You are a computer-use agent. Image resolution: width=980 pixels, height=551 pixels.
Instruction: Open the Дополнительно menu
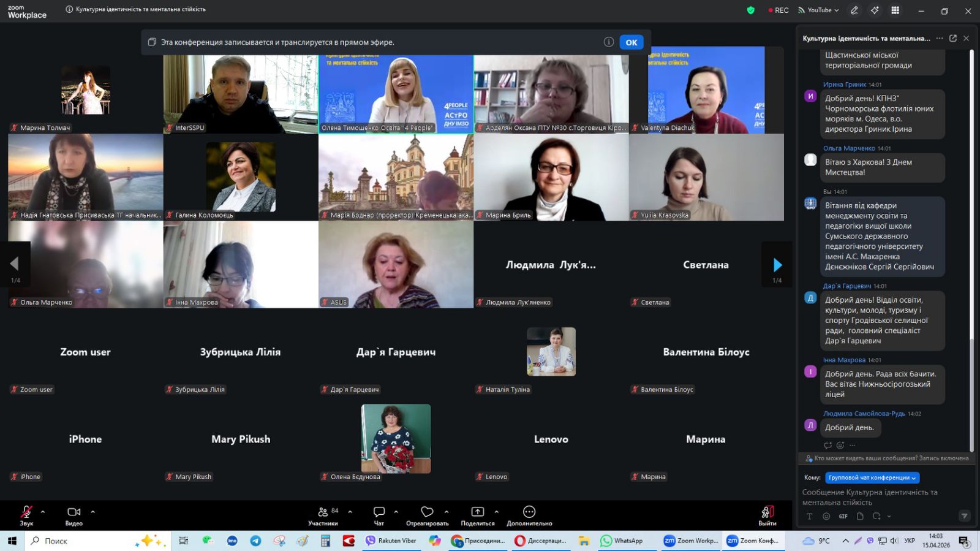click(x=529, y=515)
